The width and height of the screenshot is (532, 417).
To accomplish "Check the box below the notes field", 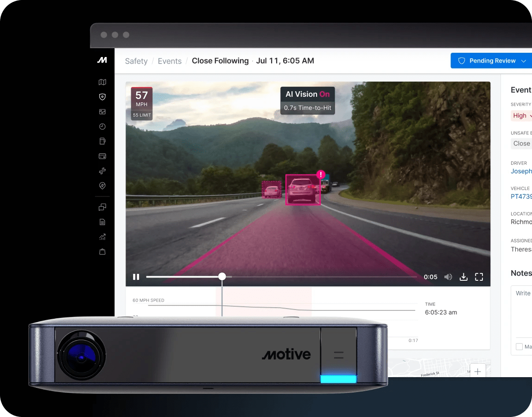I will coord(519,347).
